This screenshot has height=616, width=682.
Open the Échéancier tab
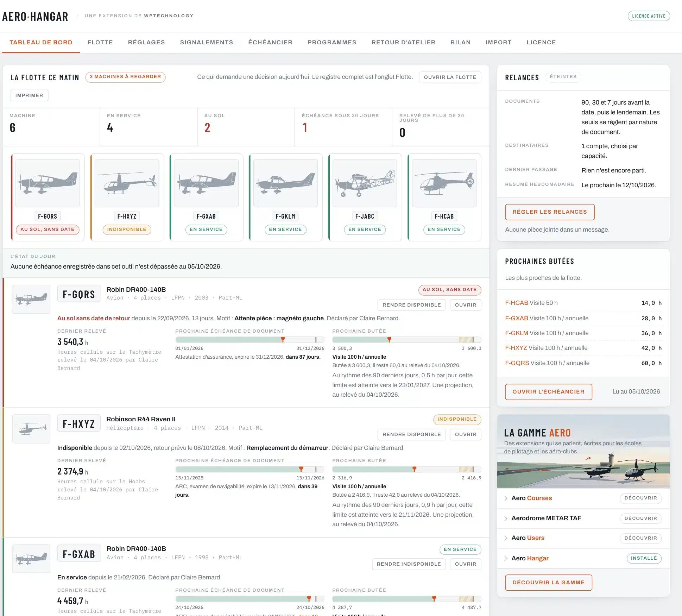click(270, 42)
